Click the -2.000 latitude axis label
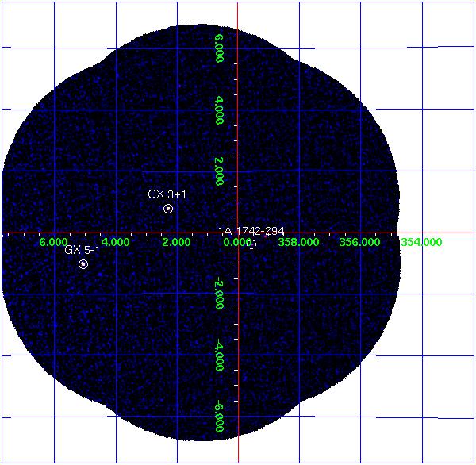The height and width of the screenshot is (465, 476). tap(220, 294)
